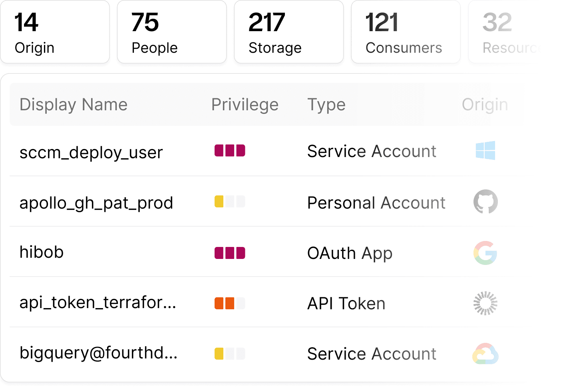The height and width of the screenshot is (392, 561).
Task: Select the bigquery@fourthd... service account row
Action: click(98, 353)
